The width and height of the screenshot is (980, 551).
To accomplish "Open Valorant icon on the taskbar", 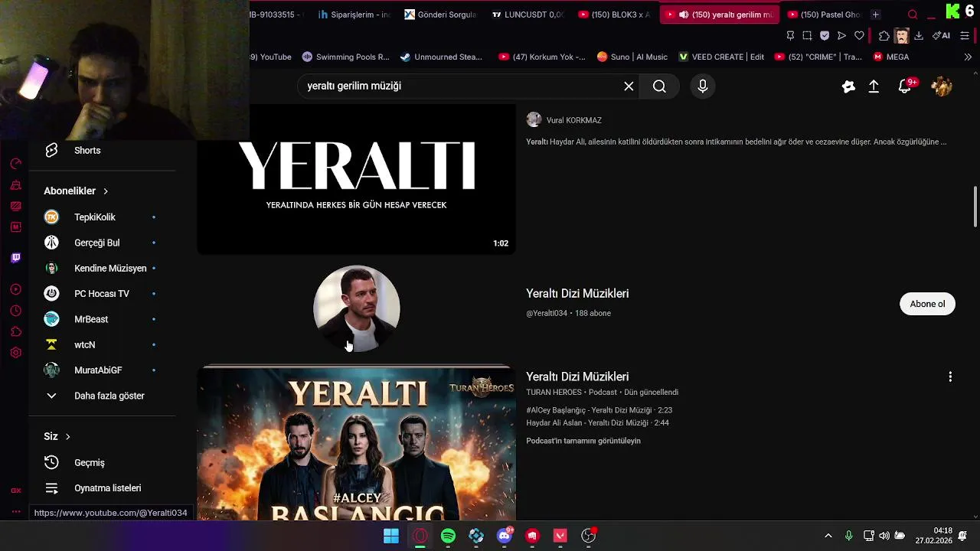I will click(x=560, y=536).
